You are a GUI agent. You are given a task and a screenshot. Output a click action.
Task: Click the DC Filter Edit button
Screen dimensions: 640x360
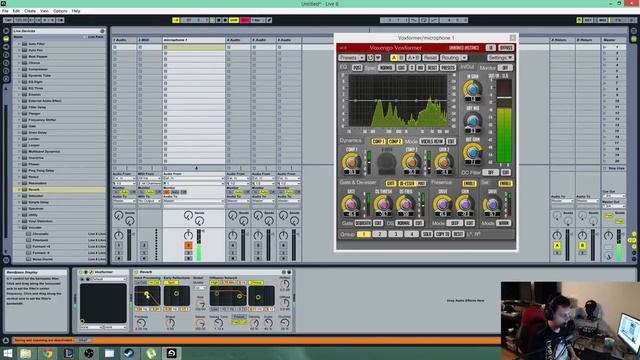click(x=506, y=172)
